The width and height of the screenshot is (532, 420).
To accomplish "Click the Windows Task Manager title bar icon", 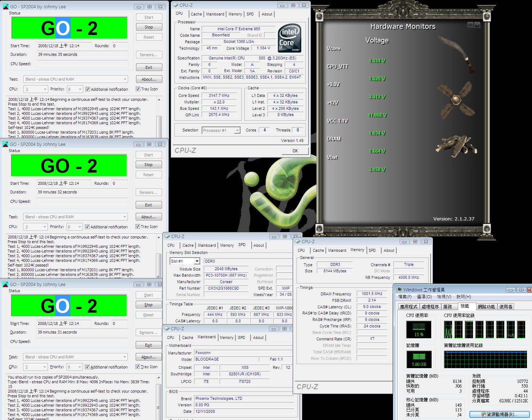I will tap(399, 290).
